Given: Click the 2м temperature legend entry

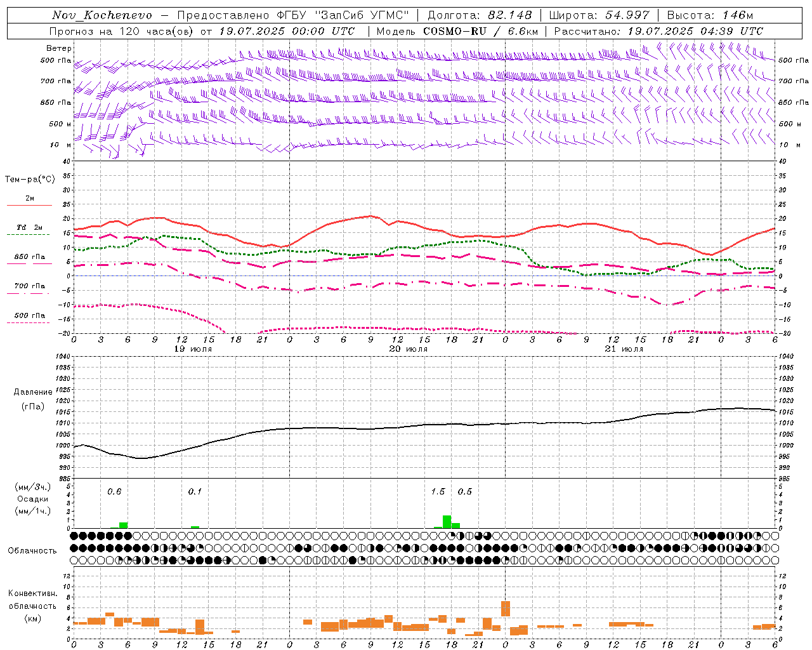Looking at the screenshot, I should pyautogui.click(x=30, y=199).
